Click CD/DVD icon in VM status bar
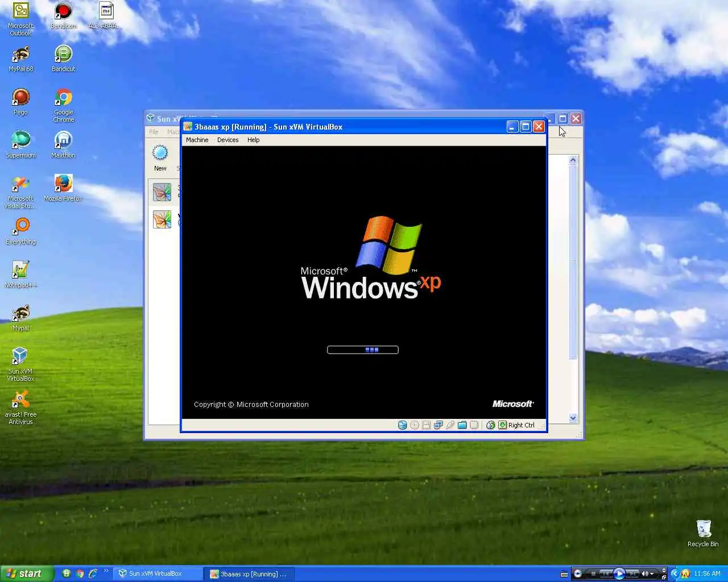The width and height of the screenshot is (728, 582). 415,425
